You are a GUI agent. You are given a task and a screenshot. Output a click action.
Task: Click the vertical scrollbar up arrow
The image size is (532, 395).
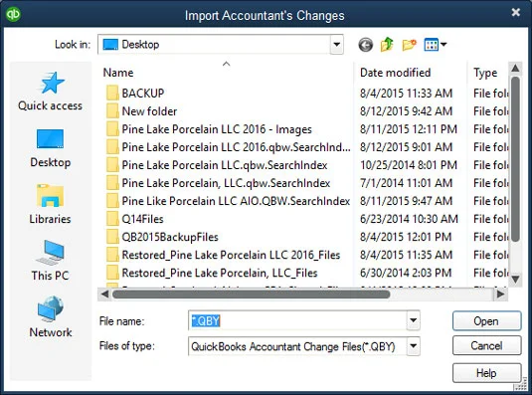click(515, 69)
